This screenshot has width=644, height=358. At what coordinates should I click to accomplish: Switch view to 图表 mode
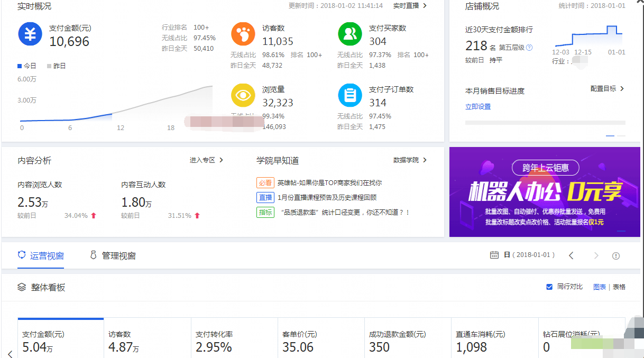[x=600, y=287]
